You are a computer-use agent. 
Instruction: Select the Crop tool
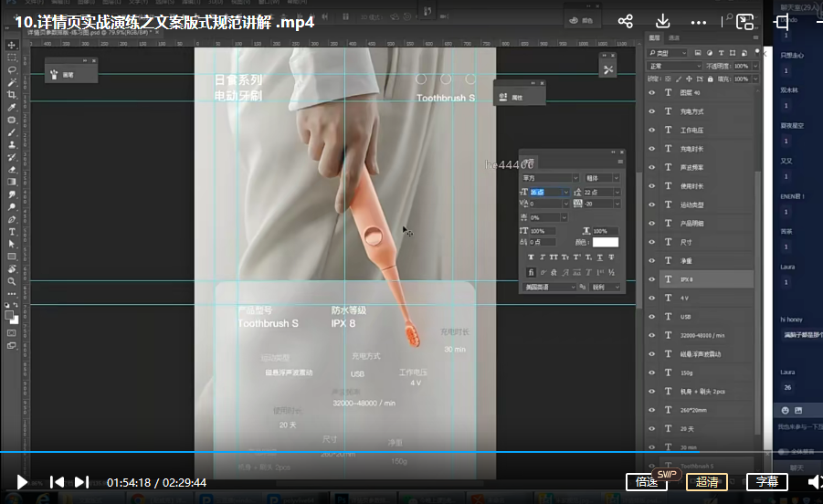tap(12, 95)
